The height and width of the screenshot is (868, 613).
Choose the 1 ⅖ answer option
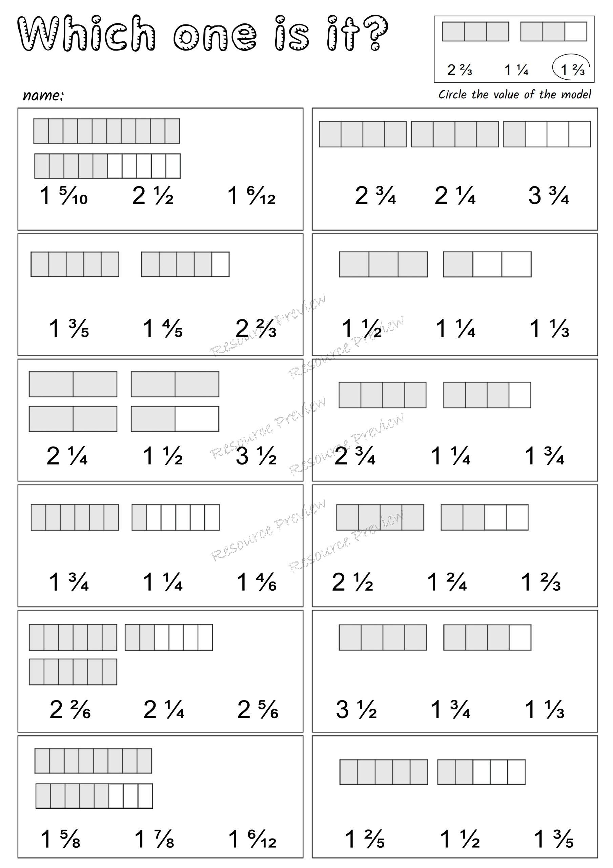[365, 839]
